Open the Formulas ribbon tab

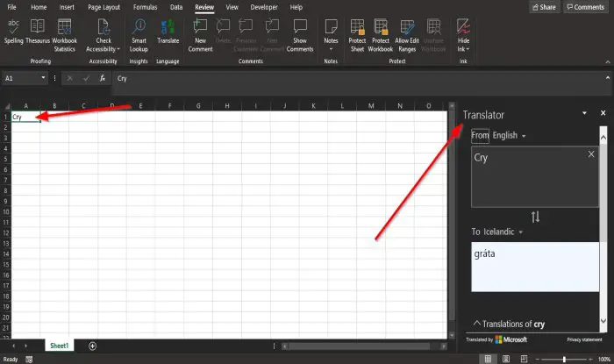click(x=145, y=7)
